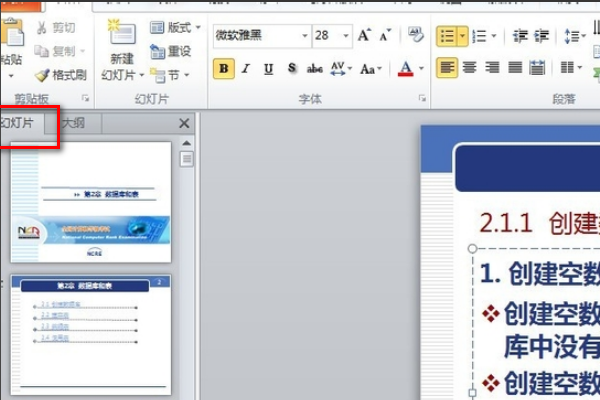Click the Clear Formatting icon
This screenshot has height=400, width=600.
[416, 34]
